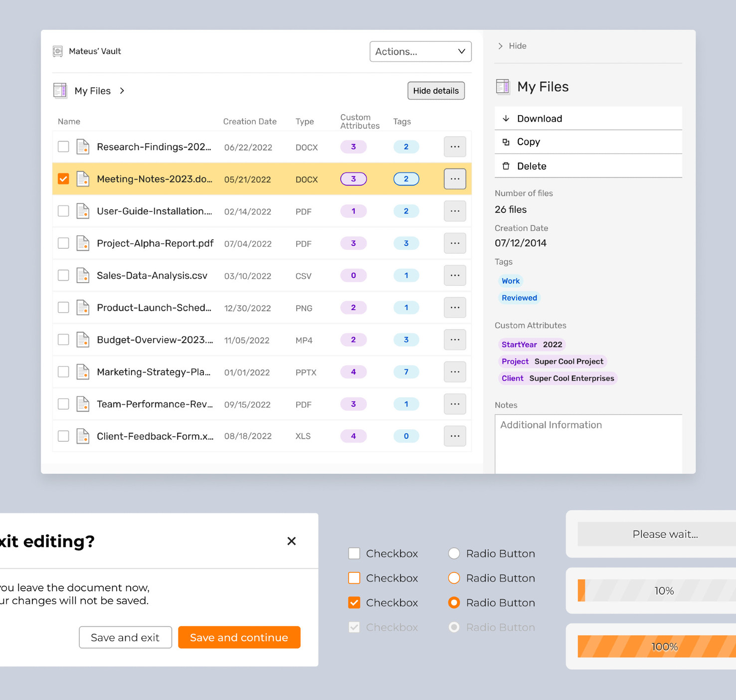The width and height of the screenshot is (736, 700).
Task: Click the 10% progress bar
Action: click(657, 591)
